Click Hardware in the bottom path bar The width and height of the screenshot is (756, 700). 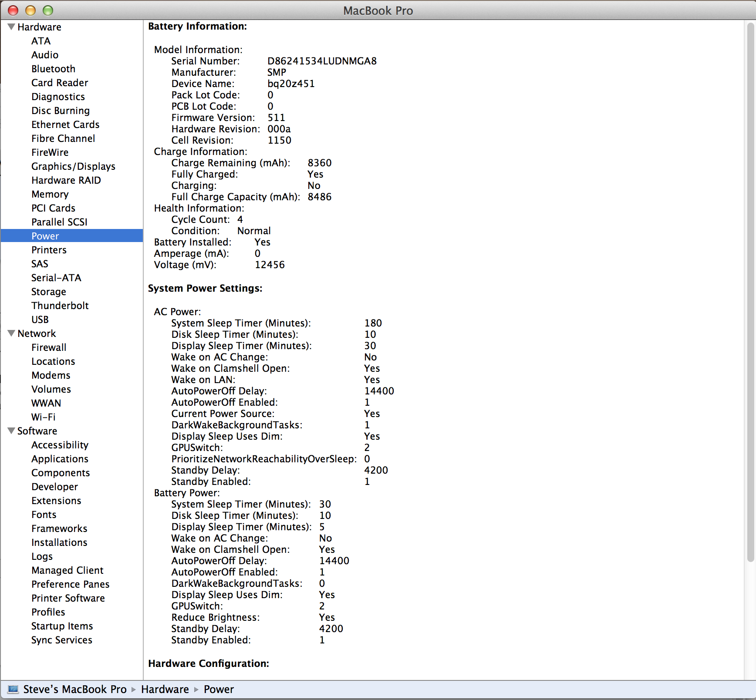tap(165, 689)
